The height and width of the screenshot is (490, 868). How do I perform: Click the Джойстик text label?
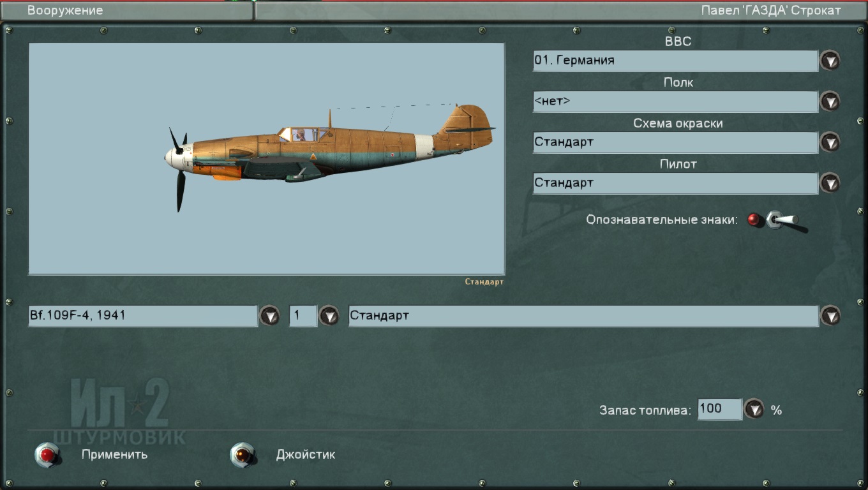[x=306, y=455]
